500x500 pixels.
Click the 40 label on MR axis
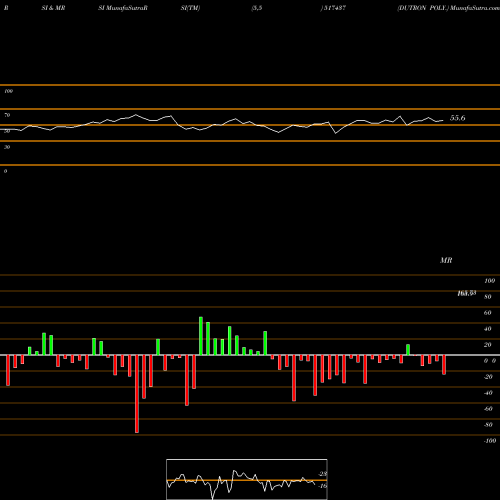pos(488,329)
